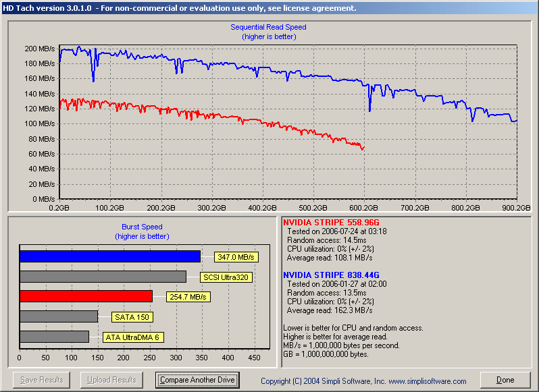
Task: Click the 500.2GB x-axis label
Action: point(313,208)
